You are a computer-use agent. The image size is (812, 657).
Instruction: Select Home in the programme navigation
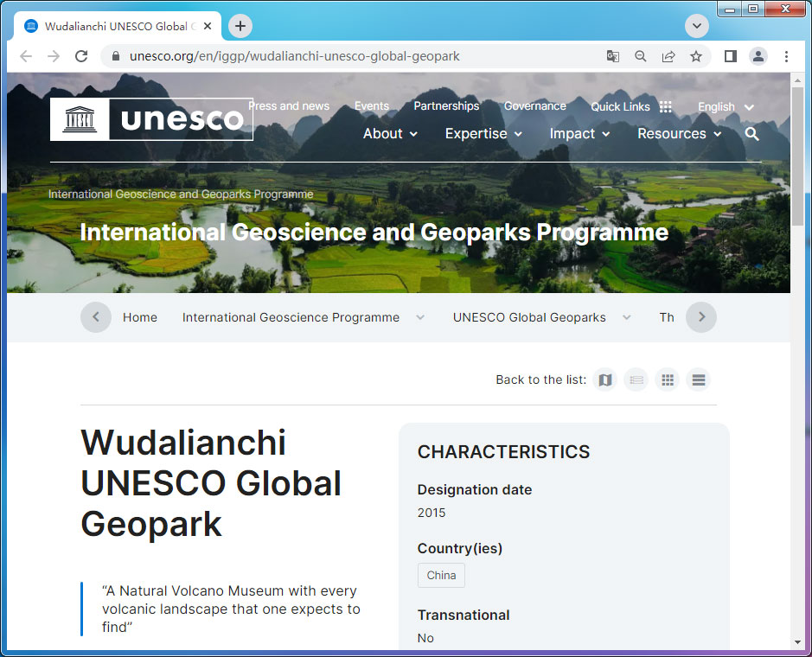pos(140,317)
